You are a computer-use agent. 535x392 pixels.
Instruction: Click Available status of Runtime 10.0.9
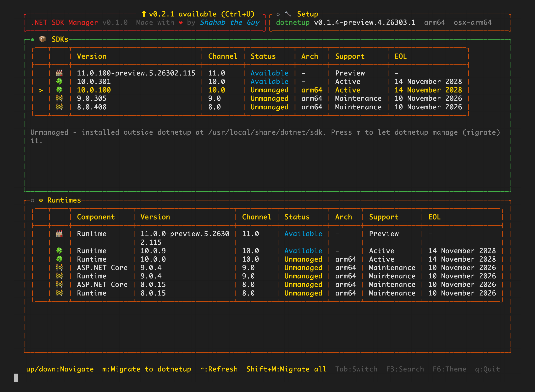pyautogui.click(x=303, y=251)
